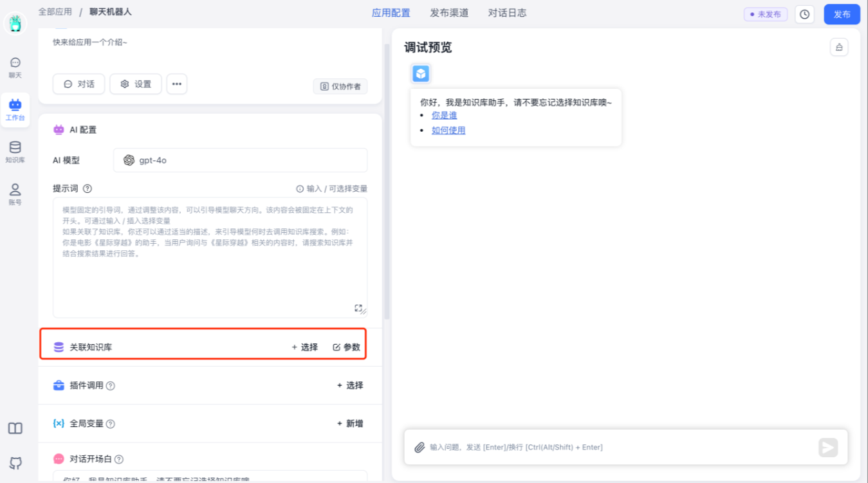This screenshot has height=483, width=868.
Task: Click the 未发布 status badge
Action: click(766, 14)
